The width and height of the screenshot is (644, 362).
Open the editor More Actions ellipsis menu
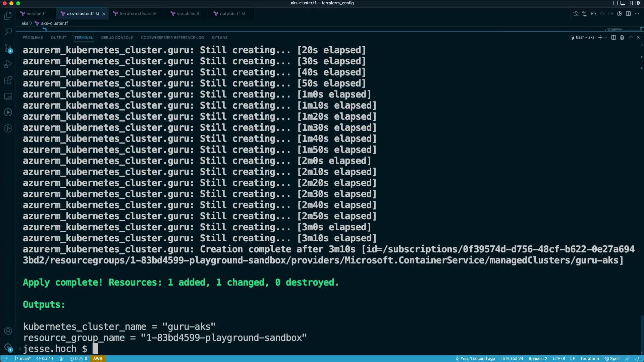click(637, 14)
